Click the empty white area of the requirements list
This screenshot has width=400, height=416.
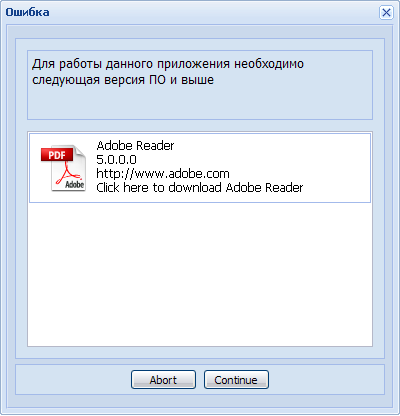pos(200,273)
